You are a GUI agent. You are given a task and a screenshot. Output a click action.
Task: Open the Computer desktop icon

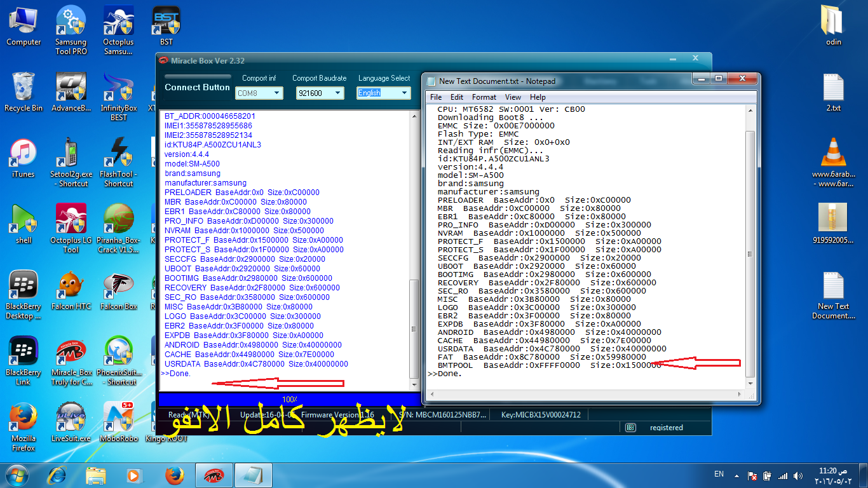coord(24,26)
